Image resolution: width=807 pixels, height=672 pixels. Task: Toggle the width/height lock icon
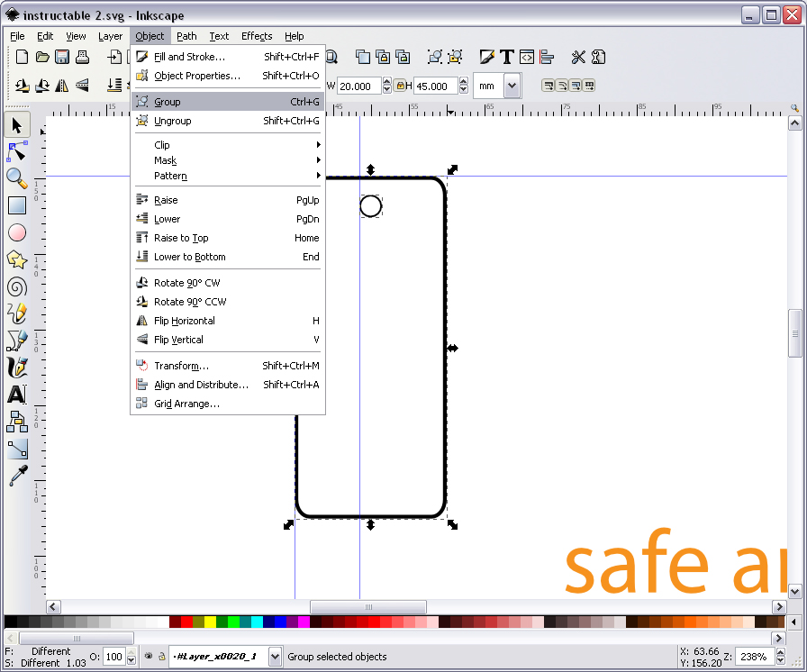click(400, 86)
